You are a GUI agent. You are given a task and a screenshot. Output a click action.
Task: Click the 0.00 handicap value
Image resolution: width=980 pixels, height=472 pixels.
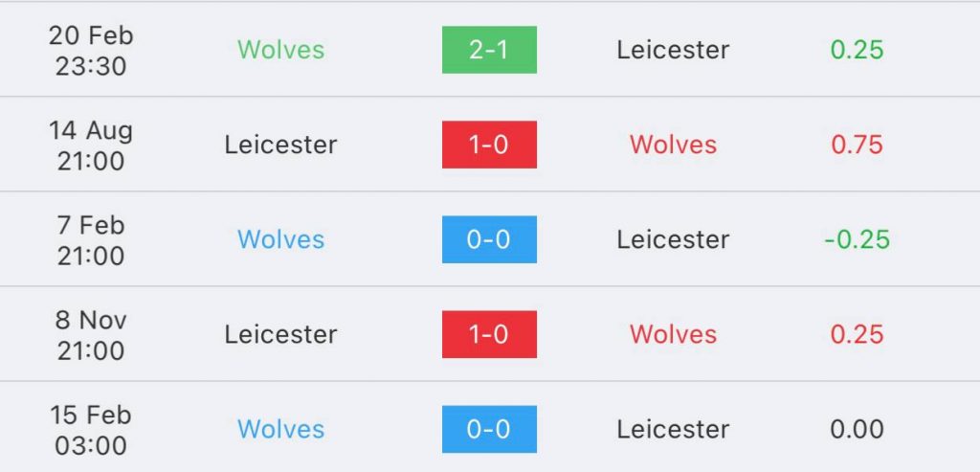(x=857, y=430)
